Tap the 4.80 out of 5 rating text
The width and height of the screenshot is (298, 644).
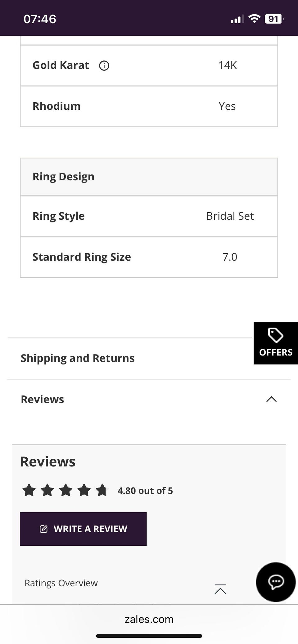tap(145, 491)
